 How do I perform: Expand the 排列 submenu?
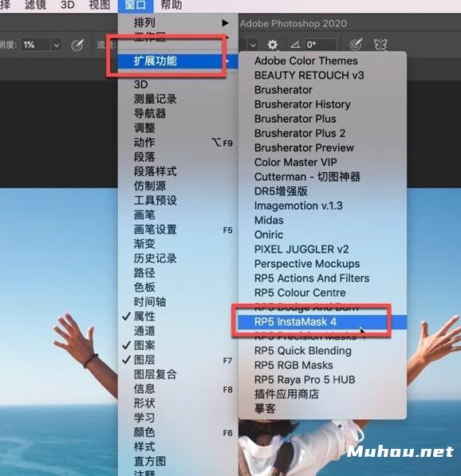tap(178, 23)
